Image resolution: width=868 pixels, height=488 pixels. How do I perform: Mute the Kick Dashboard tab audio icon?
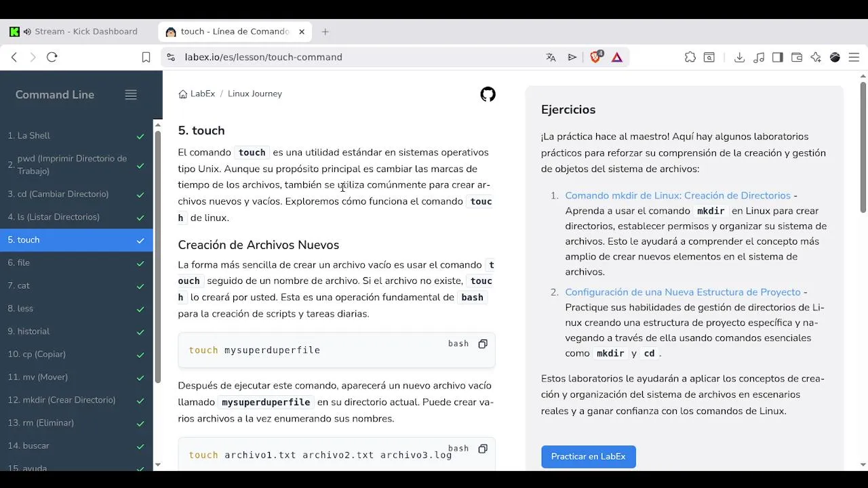coord(27,32)
